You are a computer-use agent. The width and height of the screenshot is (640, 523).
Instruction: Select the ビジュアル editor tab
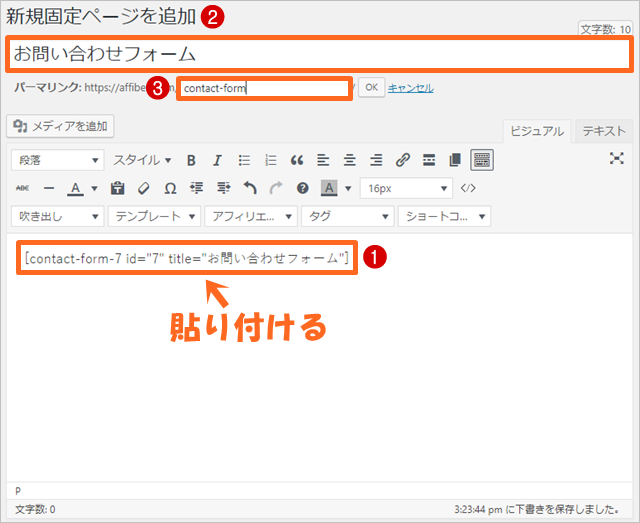pos(537,131)
